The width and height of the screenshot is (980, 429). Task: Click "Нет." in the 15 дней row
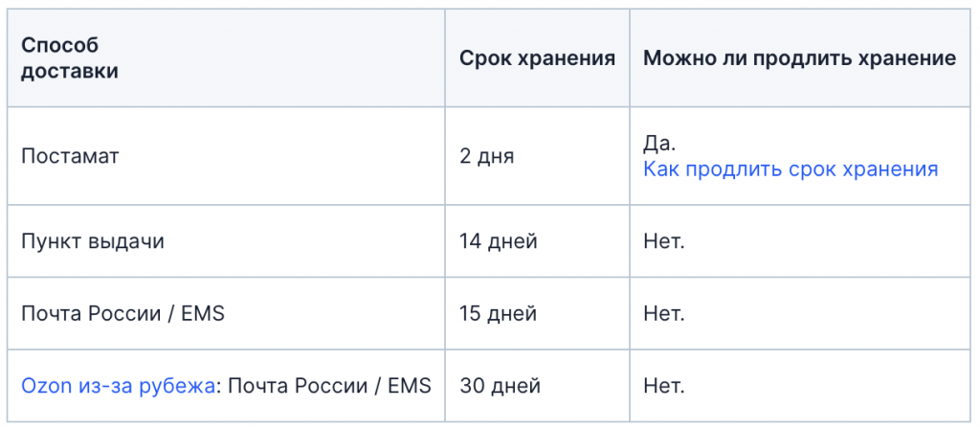click(663, 313)
